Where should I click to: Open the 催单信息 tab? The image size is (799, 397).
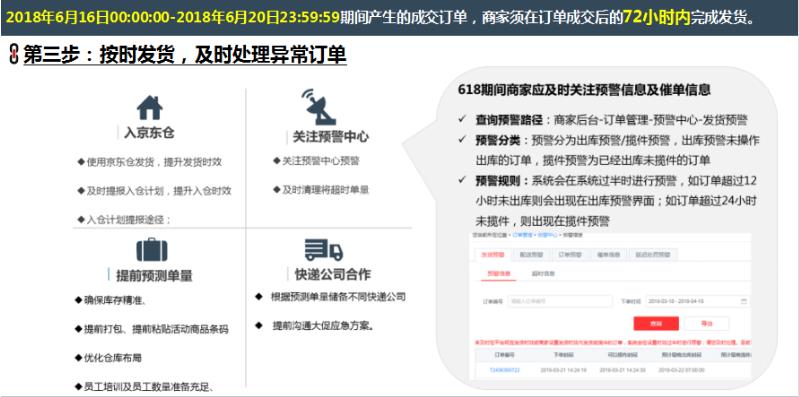point(608,254)
